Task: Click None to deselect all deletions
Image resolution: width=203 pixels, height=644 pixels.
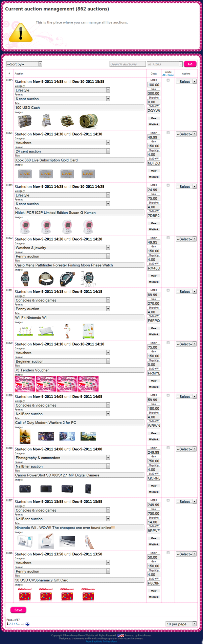Action: point(171,75)
